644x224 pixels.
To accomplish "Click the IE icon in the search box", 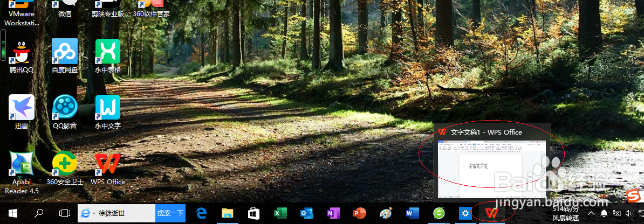I will click(x=85, y=213).
